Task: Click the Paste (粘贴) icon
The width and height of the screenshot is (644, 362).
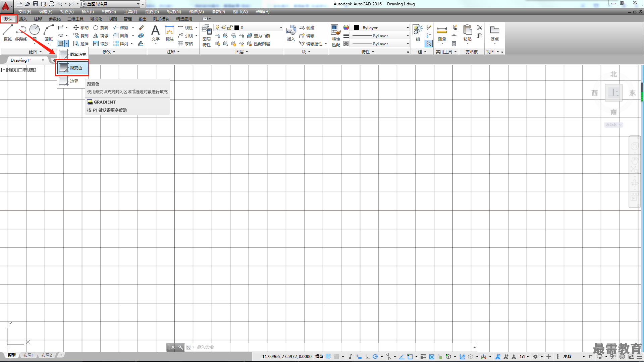Action: [467, 34]
